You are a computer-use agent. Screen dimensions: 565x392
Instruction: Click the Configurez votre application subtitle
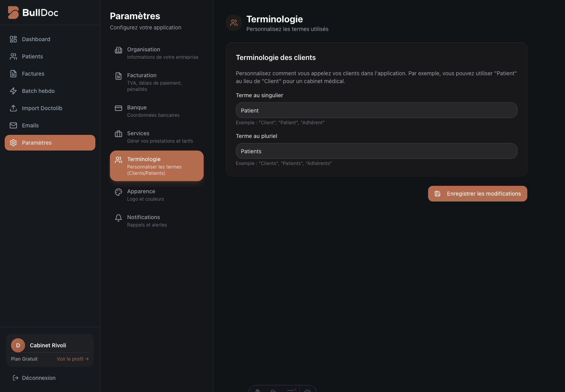(x=146, y=27)
